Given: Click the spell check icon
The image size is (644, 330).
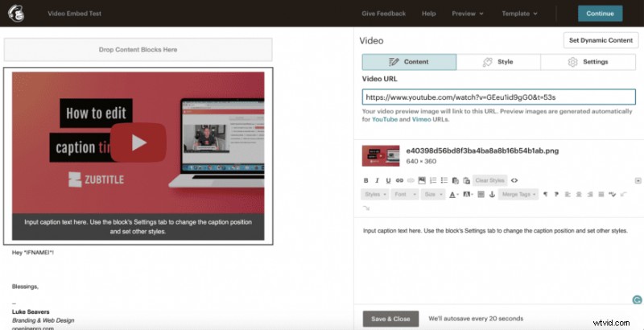Looking at the screenshot, I should click(x=613, y=194).
